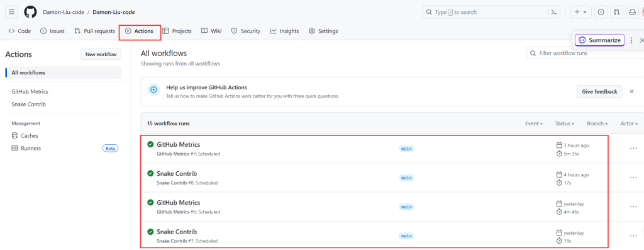Go to the Code tab
This screenshot has width=644, height=250.
[x=19, y=31]
